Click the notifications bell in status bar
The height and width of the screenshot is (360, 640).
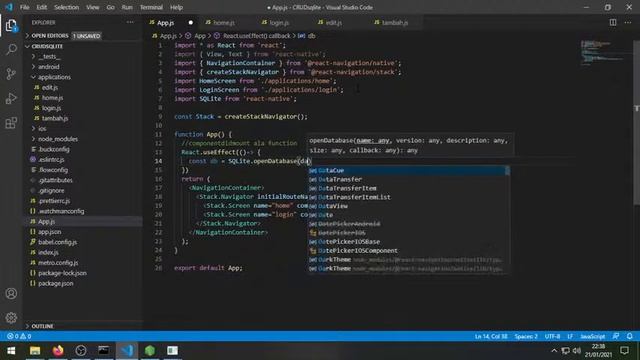click(x=629, y=336)
